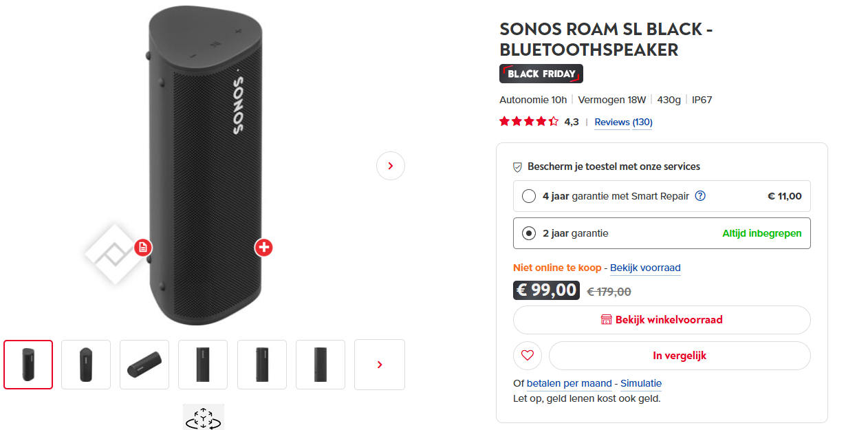Open the product datasheet document icon
This screenshot has height=430, width=868.
click(143, 248)
